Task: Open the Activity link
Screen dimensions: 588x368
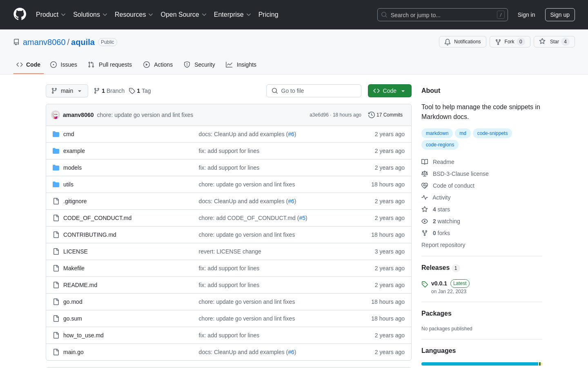Action: pos(436,197)
